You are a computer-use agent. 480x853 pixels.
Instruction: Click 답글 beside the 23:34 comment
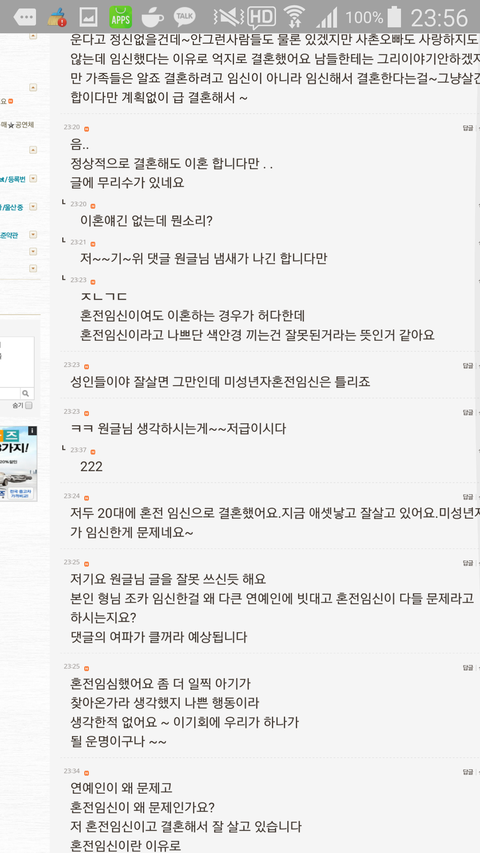point(467,771)
